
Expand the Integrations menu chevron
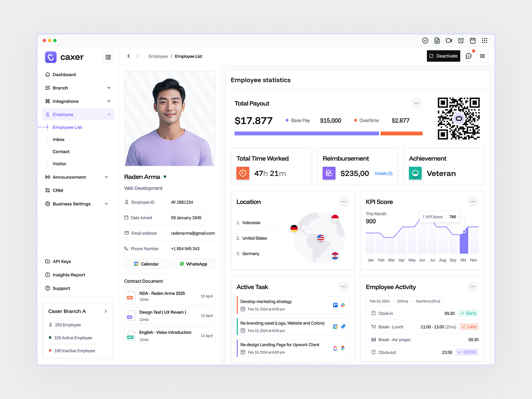(109, 101)
